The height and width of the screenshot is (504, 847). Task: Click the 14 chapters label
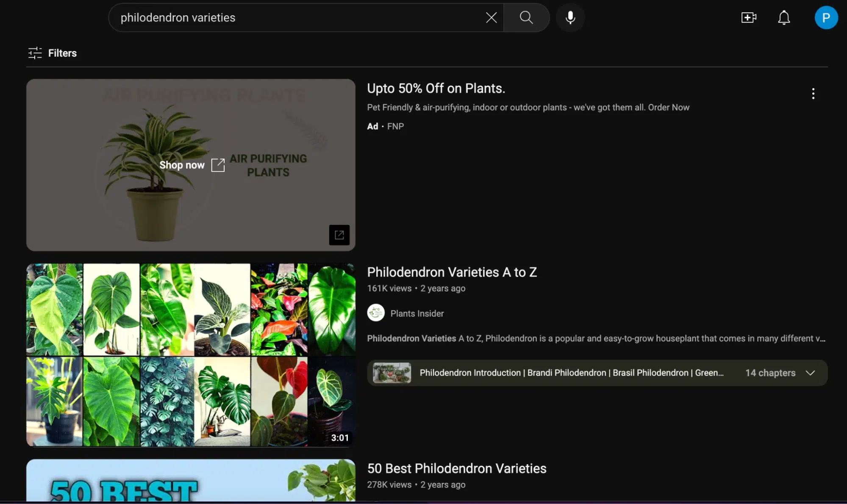click(x=770, y=373)
